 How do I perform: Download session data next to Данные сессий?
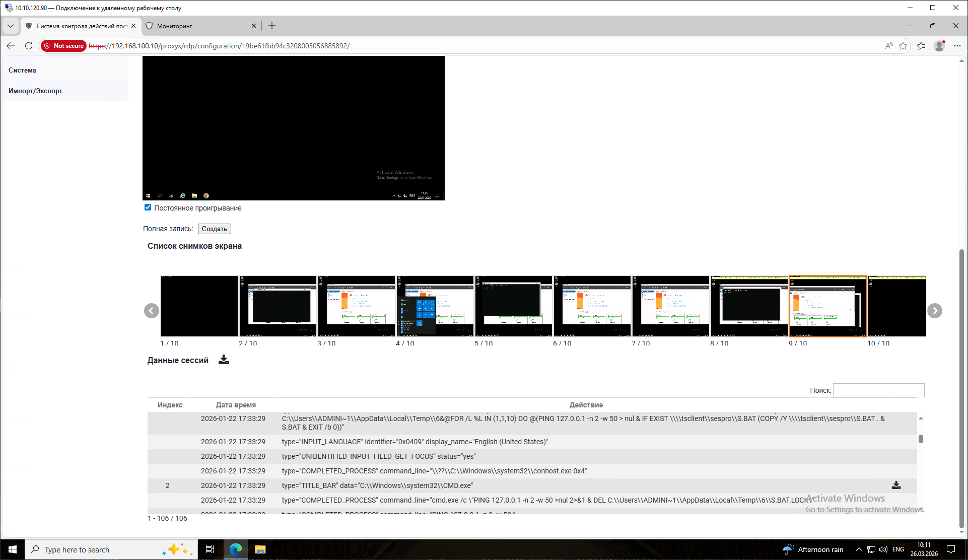pyautogui.click(x=224, y=360)
